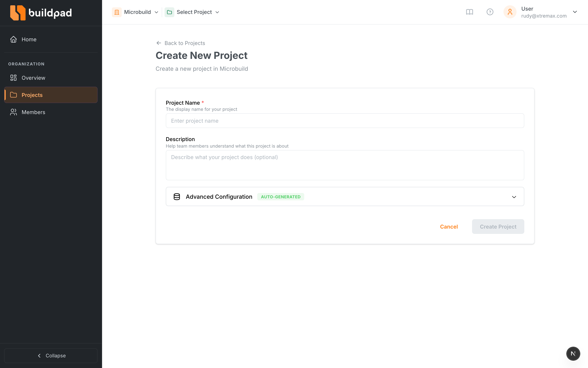Click the back arrow beside Back to Projects

(x=159, y=43)
